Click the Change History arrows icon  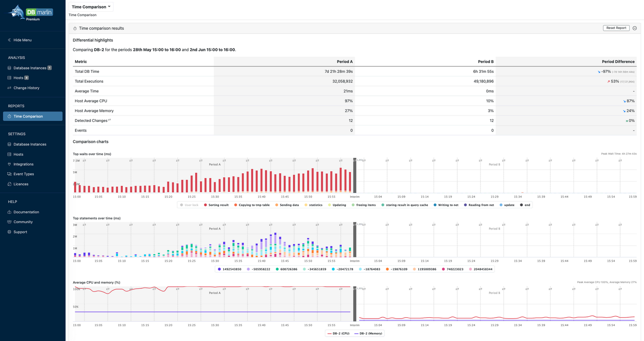coord(9,88)
